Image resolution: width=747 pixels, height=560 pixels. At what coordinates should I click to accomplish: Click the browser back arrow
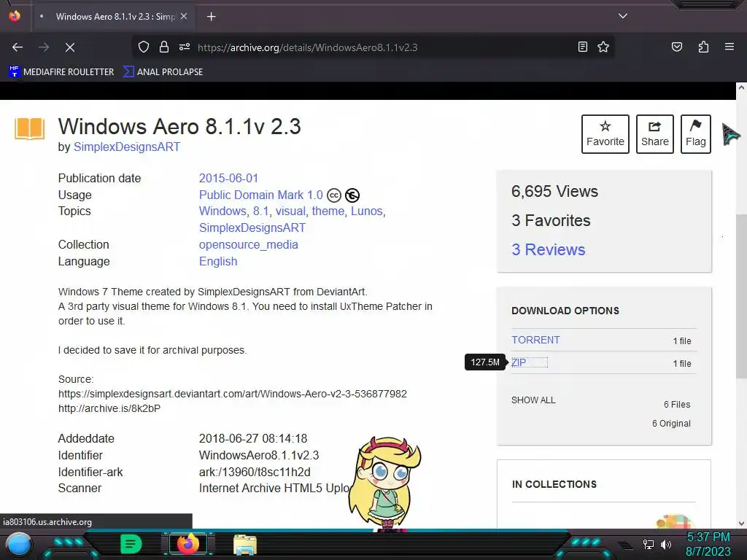tap(18, 47)
